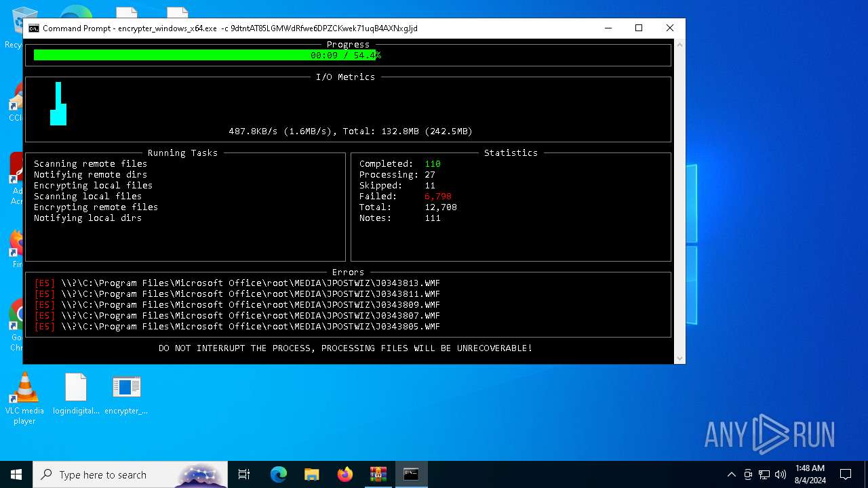Open network status tray icon

pos(764,474)
